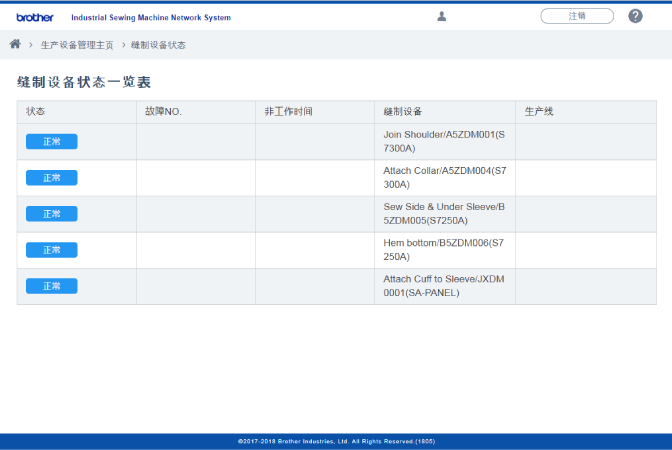
Task: Sort by 状态 column header
Action: [x=36, y=111]
